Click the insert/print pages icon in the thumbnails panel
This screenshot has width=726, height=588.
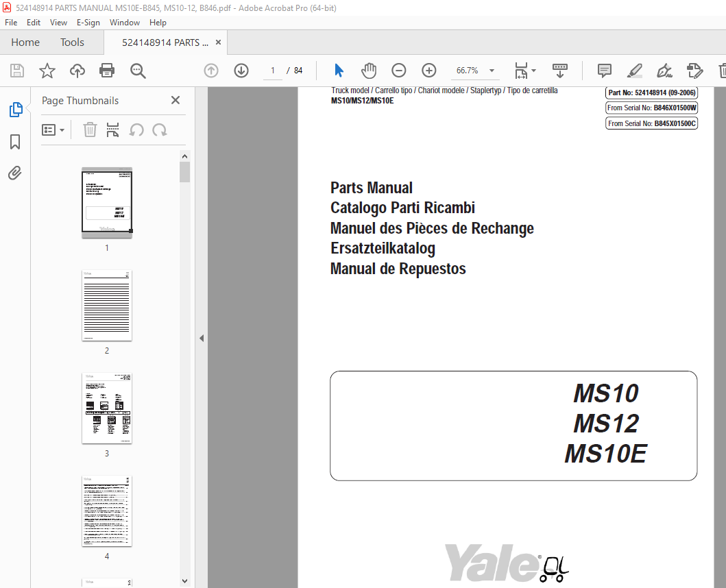click(x=112, y=130)
